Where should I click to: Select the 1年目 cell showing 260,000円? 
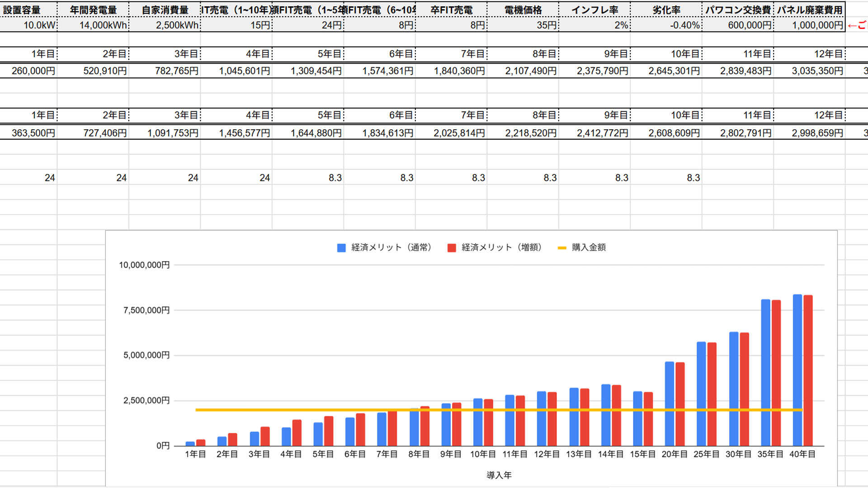point(34,70)
